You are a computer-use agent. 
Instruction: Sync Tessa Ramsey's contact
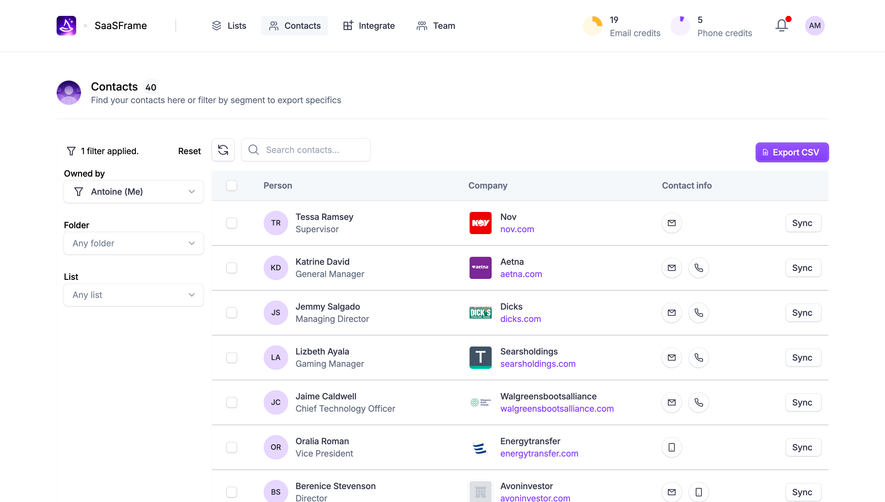tap(803, 223)
